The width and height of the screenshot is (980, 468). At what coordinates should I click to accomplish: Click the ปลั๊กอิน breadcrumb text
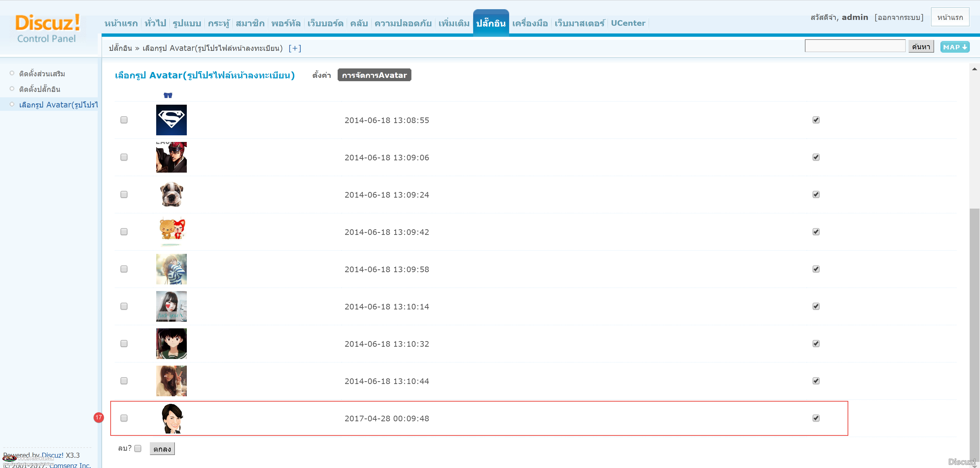tap(120, 48)
